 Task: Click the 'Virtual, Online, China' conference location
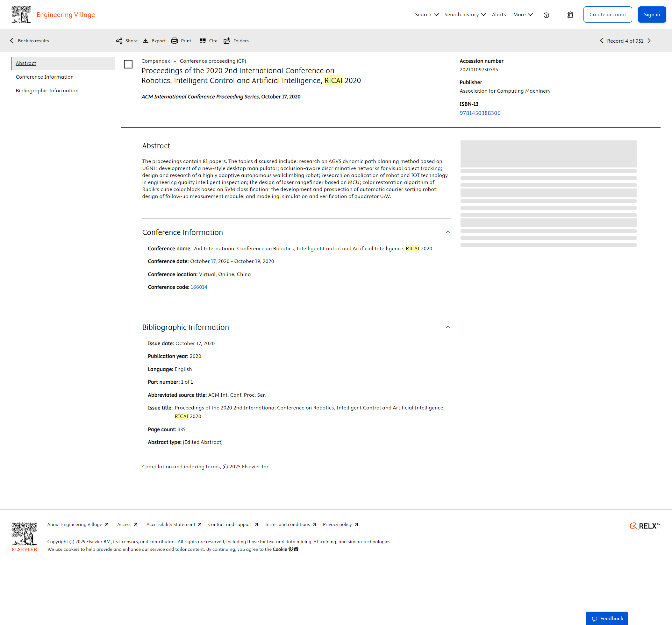coord(225,274)
